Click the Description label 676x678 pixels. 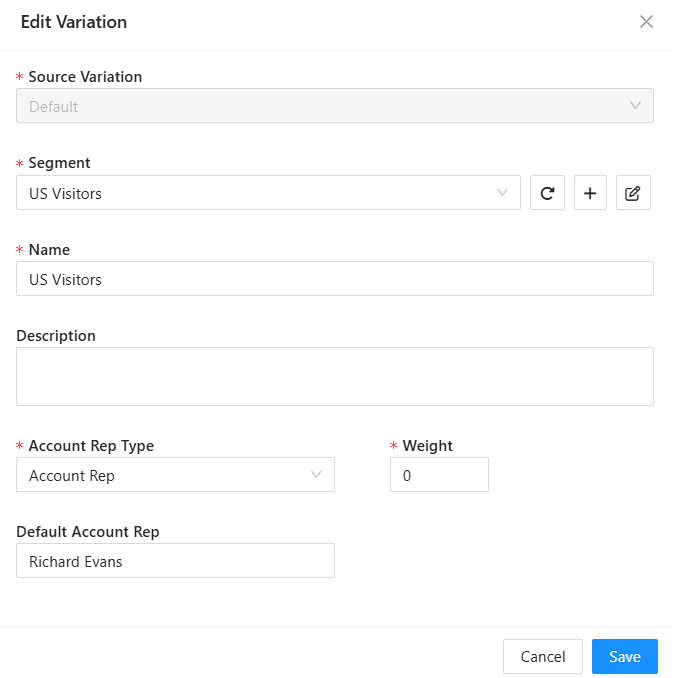click(56, 336)
